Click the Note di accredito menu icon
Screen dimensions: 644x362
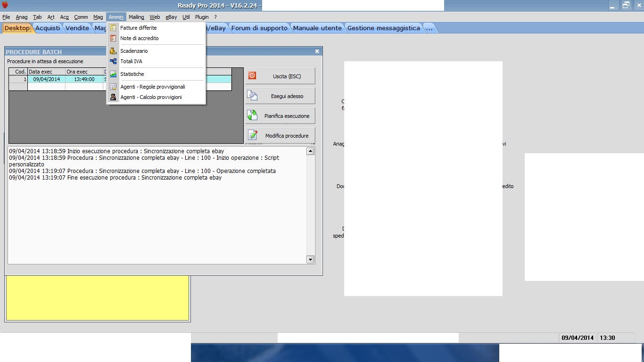113,38
